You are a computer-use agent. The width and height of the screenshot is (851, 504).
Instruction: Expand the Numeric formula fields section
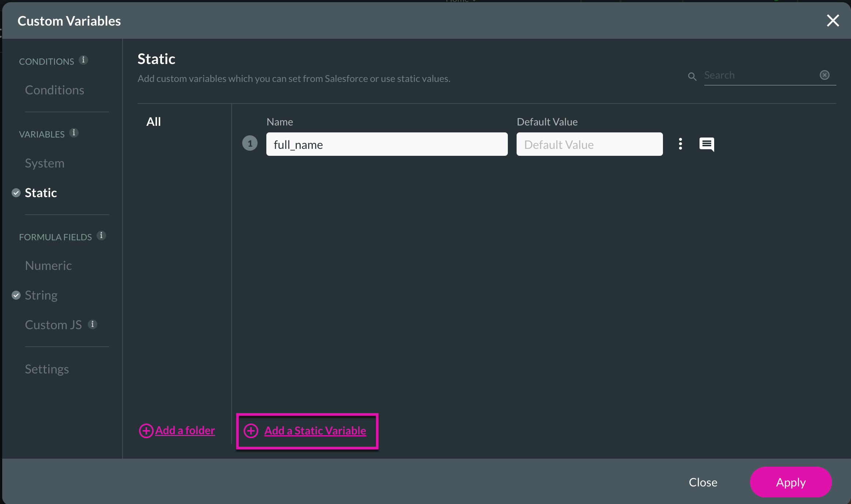pyautogui.click(x=48, y=264)
